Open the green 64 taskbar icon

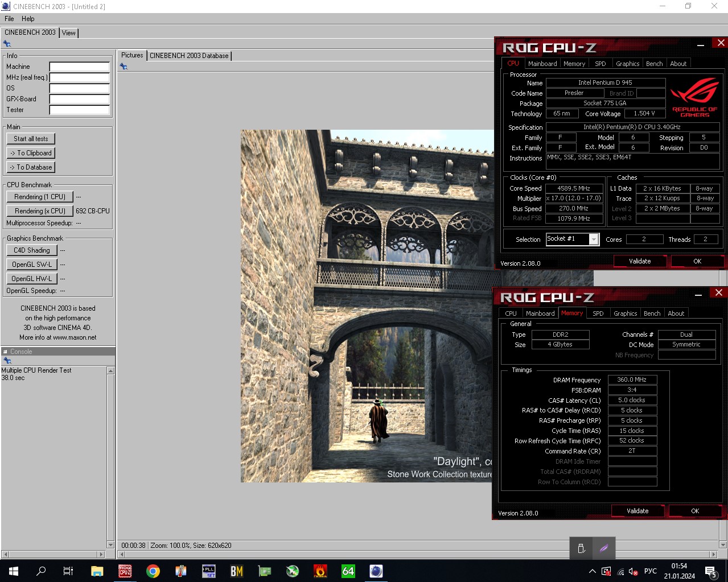348,571
